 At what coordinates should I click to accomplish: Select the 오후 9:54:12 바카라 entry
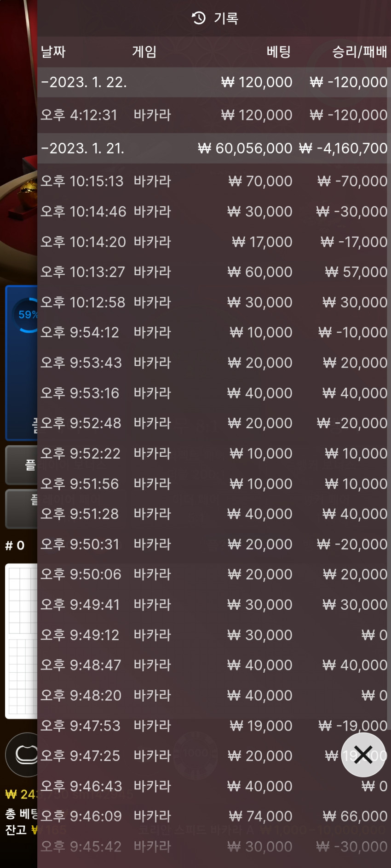pyautogui.click(x=214, y=332)
